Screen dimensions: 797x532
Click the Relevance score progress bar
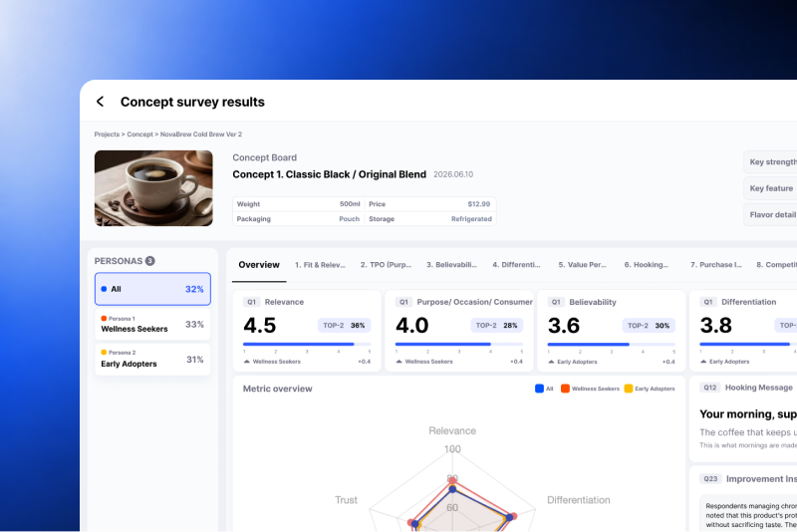(x=307, y=344)
